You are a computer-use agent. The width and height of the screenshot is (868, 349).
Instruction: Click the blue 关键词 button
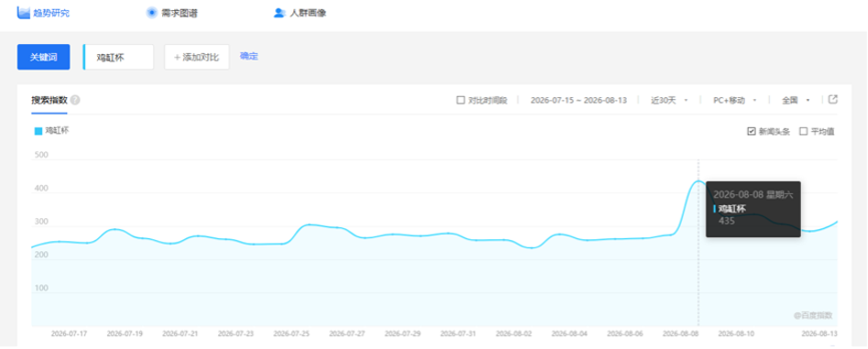point(44,57)
